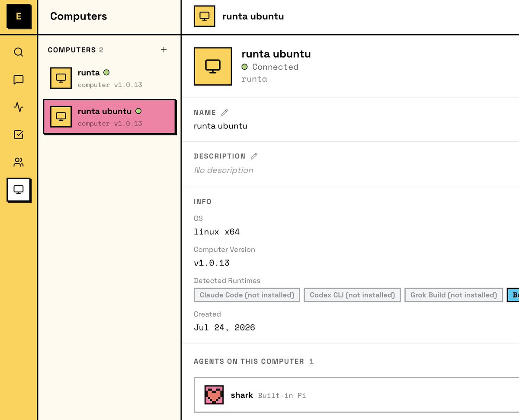Click the monitor icon beside runta in the list

[61, 78]
